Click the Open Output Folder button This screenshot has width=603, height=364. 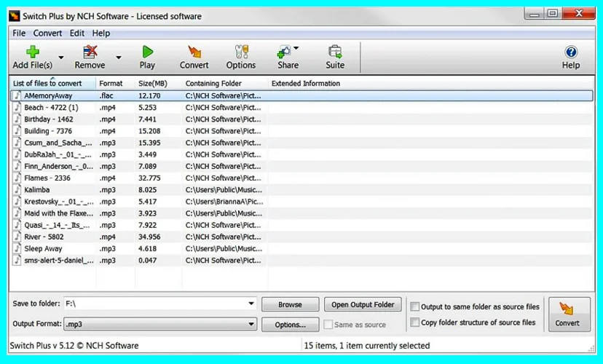click(363, 304)
